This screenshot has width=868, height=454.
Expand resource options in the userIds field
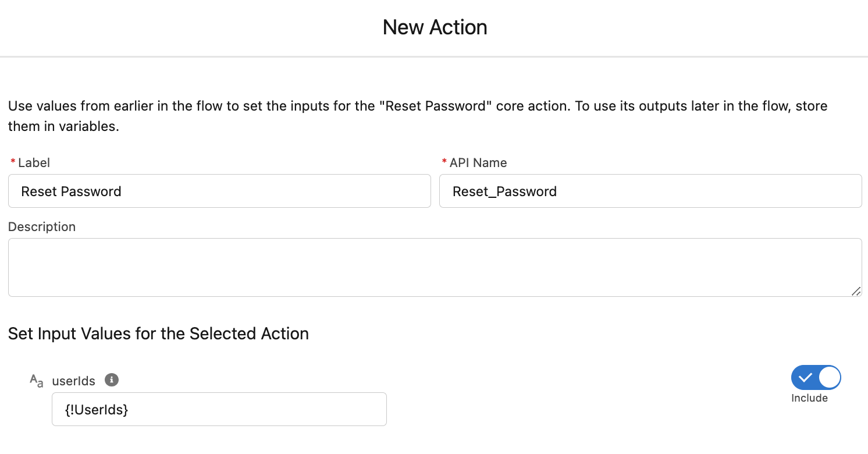[219, 409]
